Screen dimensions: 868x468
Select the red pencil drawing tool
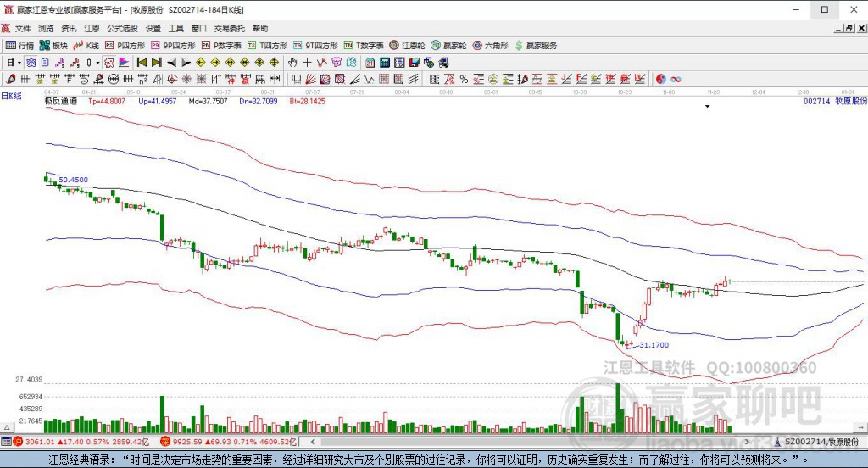[x=10, y=79]
